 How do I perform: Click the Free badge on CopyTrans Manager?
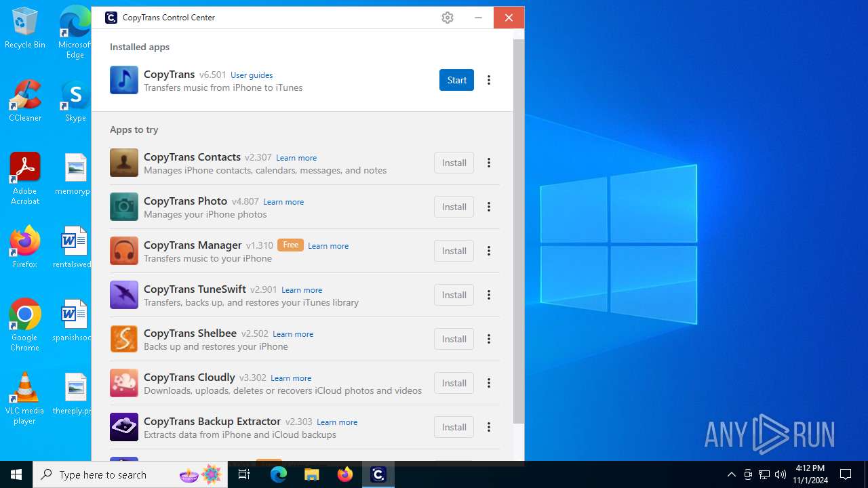(x=290, y=245)
